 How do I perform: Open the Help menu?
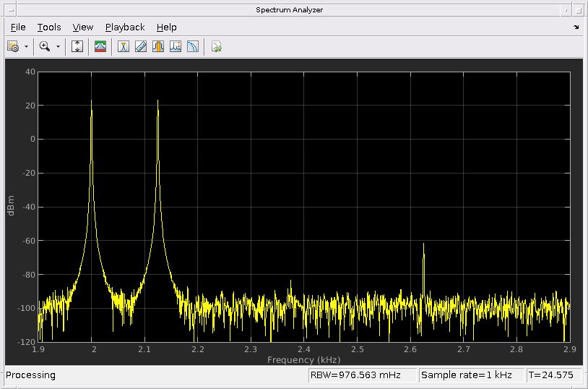(166, 27)
